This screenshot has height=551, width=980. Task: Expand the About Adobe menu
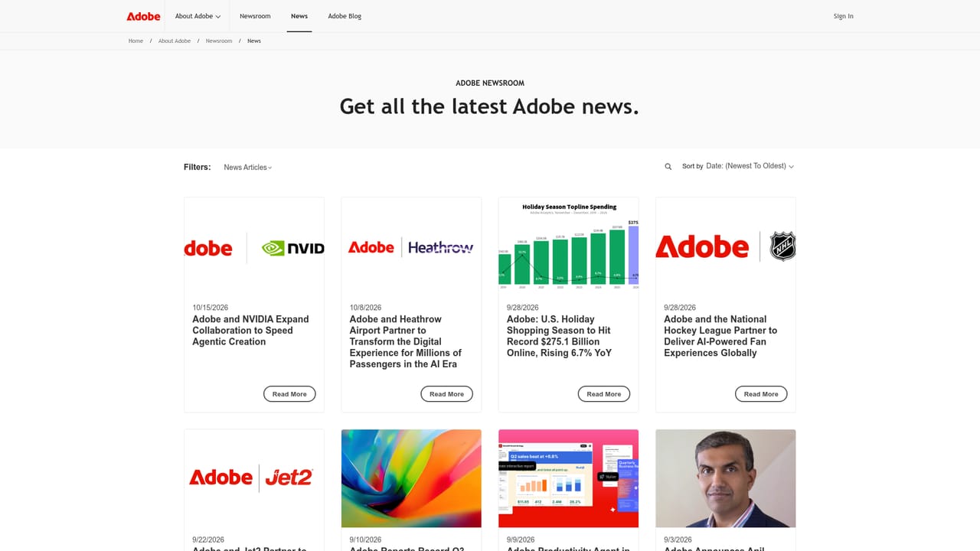tap(198, 16)
